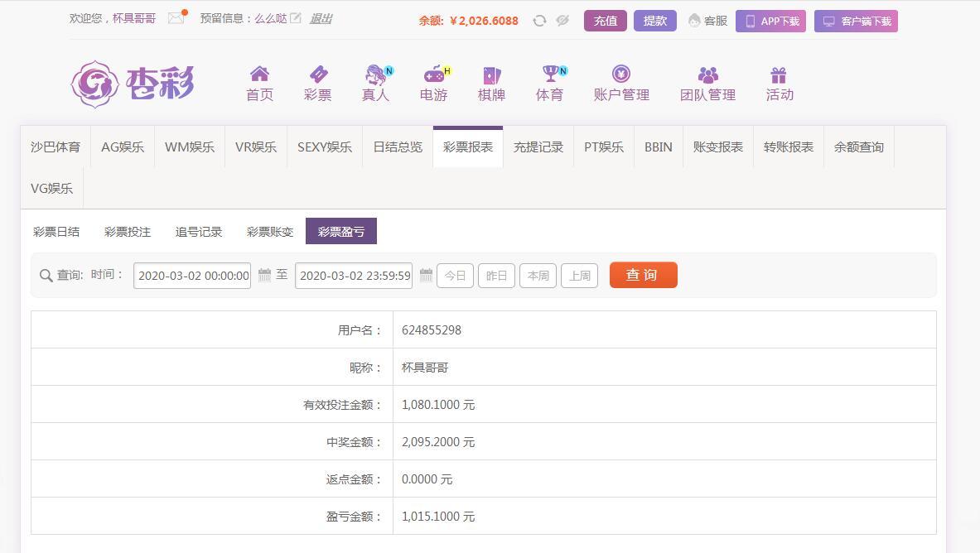Refresh the account balance
This screenshot has height=553, width=980.
click(539, 21)
